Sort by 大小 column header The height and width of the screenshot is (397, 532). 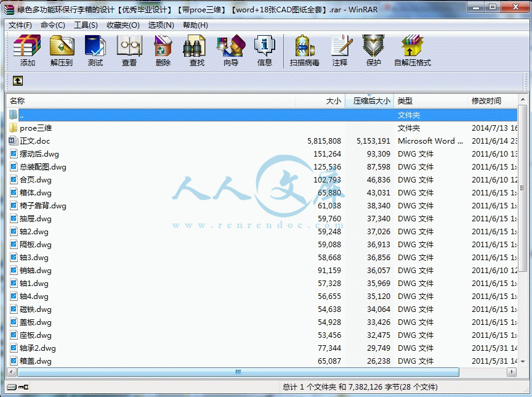point(320,101)
